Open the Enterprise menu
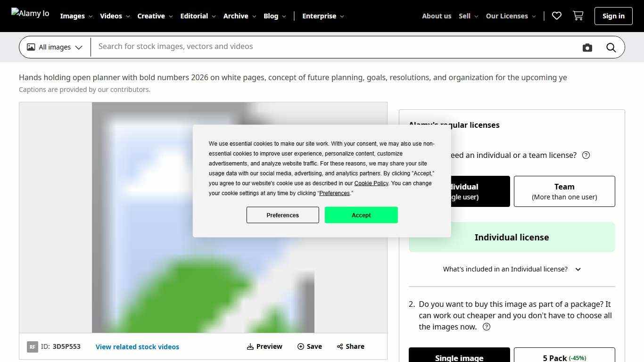The image size is (644, 362). 323,16
